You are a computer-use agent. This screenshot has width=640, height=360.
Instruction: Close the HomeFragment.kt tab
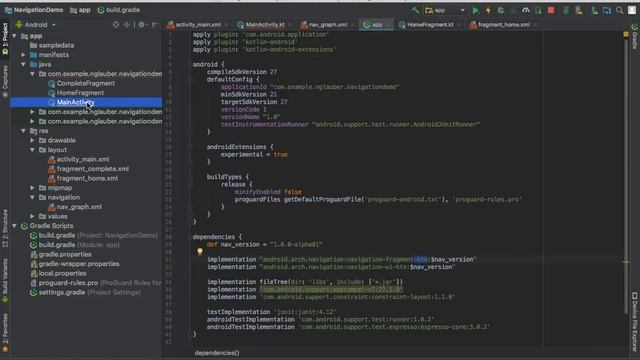459,25
